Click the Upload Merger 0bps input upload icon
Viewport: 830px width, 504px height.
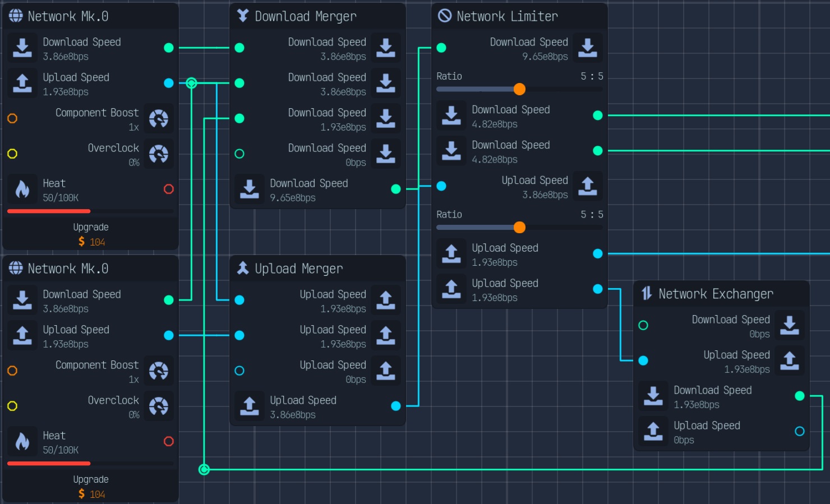tap(386, 371)
